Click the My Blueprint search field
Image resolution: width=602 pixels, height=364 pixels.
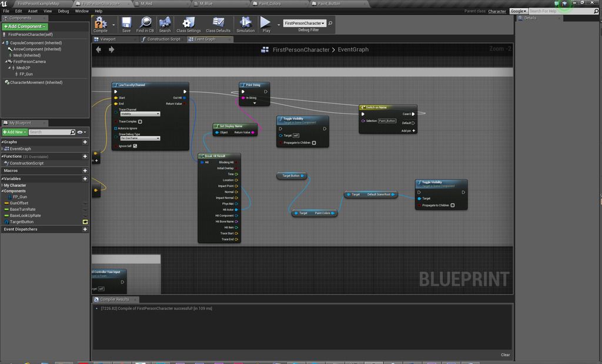pyautogui.click(x=52, y=132)
